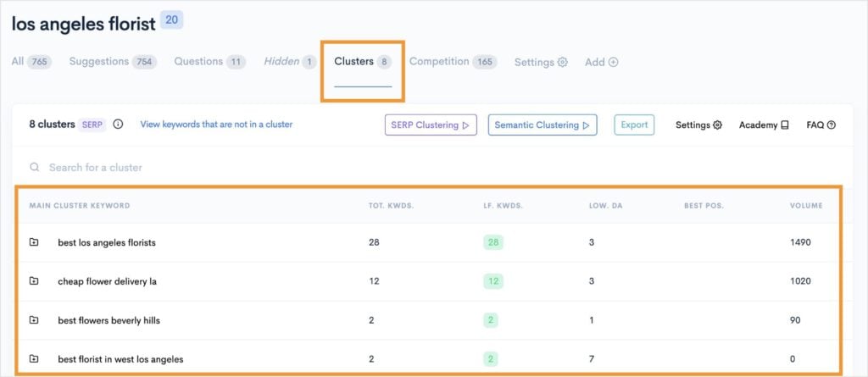This screenshot has height=377, width=868.
Task: Click the Export button
Action: 634,125
